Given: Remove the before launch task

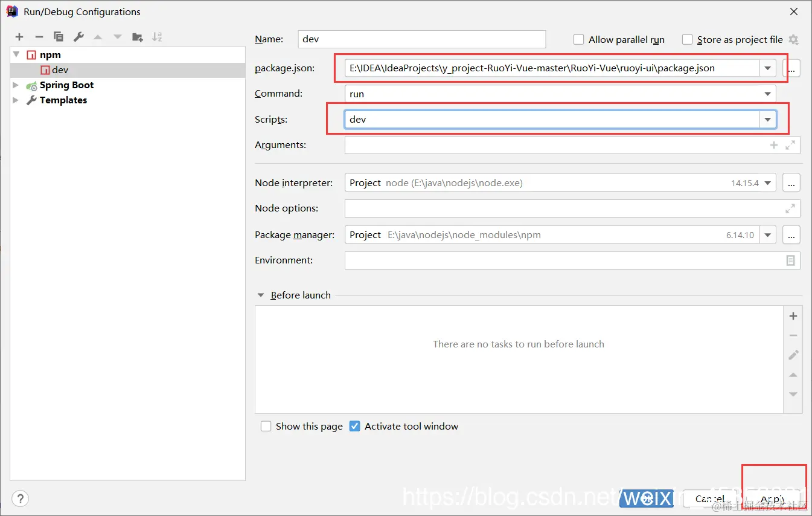Looking at the screenshot, I should pyautogui.click(x=794, y=335).
